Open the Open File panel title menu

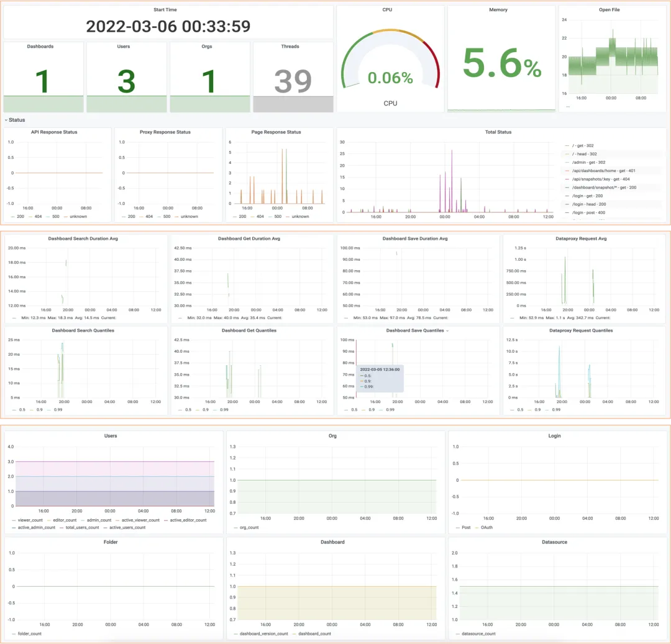click(x=609, y=10)
